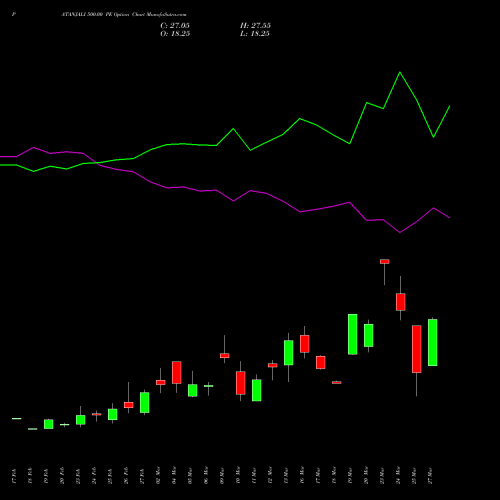This screenshot has width=500, height=500.
Task: Click the 23 Feb date label
Action: pos(78,476)
